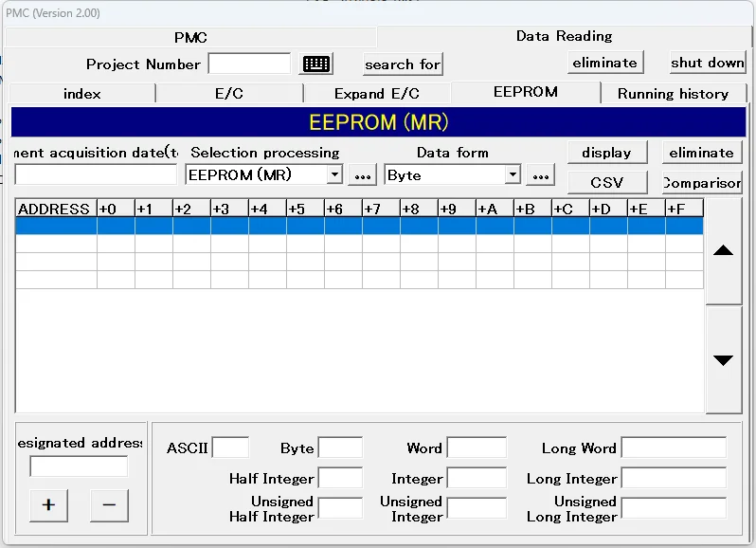Export with the CSV button

click(607, 183)
